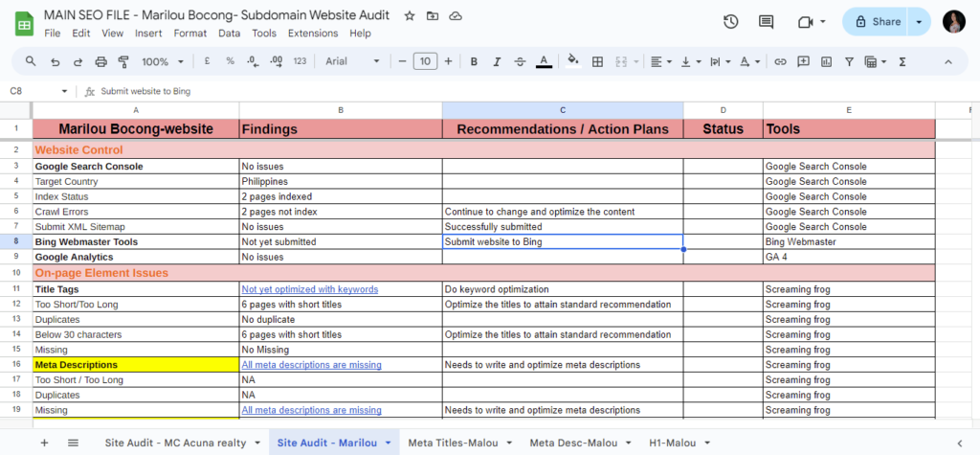980x455 pixels.
Task: Select column C header
Action: click(563, 110)
